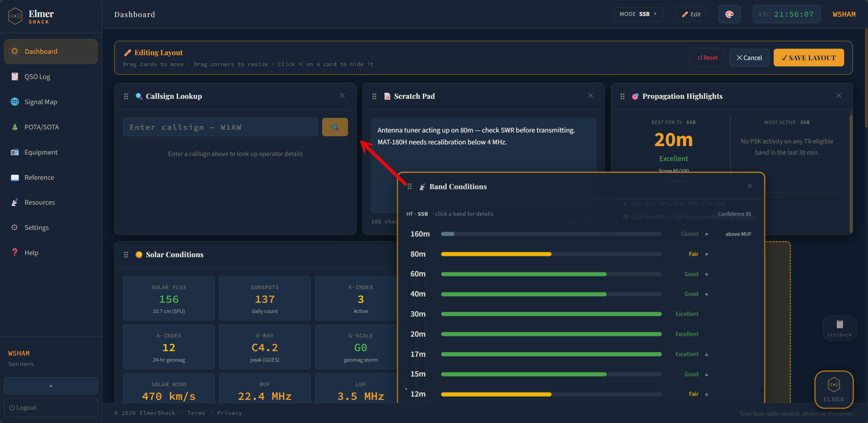Save the layout

pyautogui.click(x=809, y=58)
